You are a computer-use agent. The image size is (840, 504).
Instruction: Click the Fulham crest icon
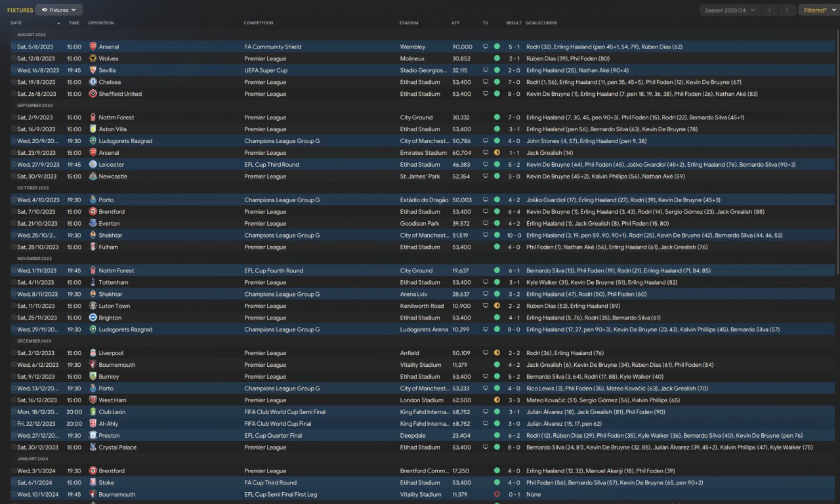[93, 247]
